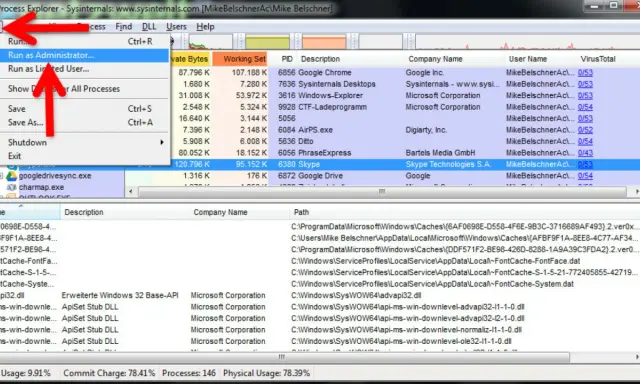Select the api-ms-win-downlevel-normaliz-l1-1-0.dll path
Image resolution: width=640 pixels, height=384 pixels.
406,330
